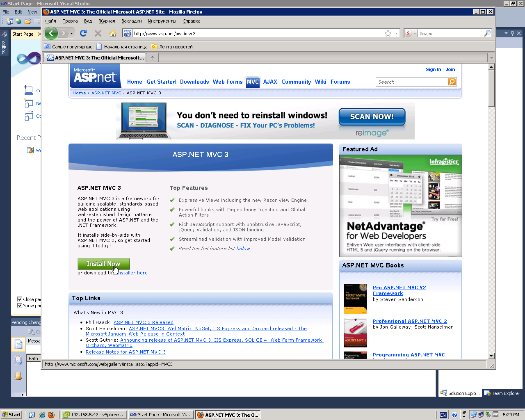
Task: Open the Firefox home page icon
Action: (113, 33)
